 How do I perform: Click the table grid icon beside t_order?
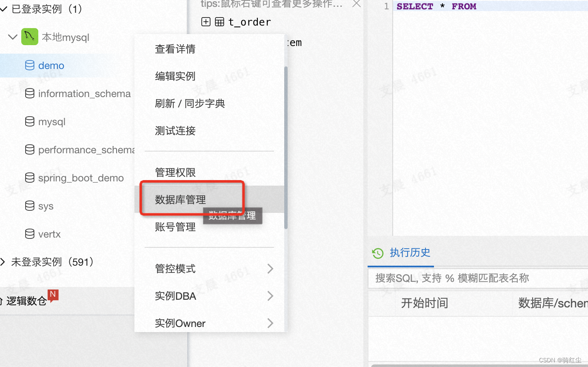[220, 22]
